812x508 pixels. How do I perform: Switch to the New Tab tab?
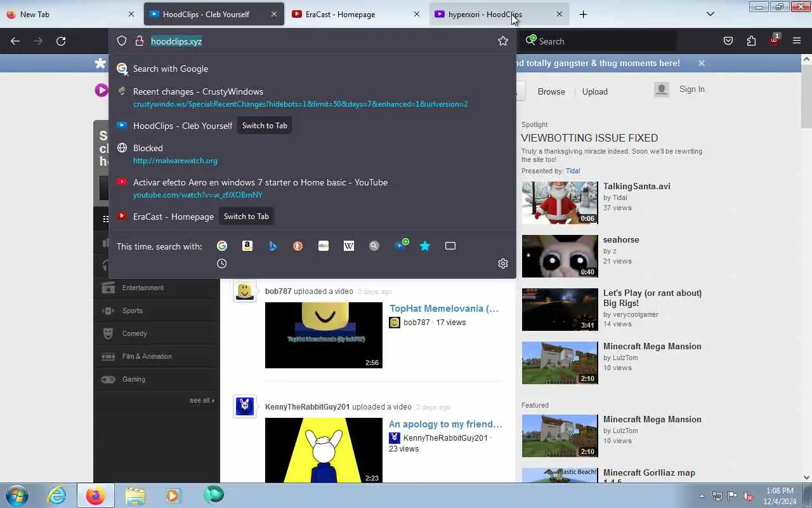click(x=70, y=14)
